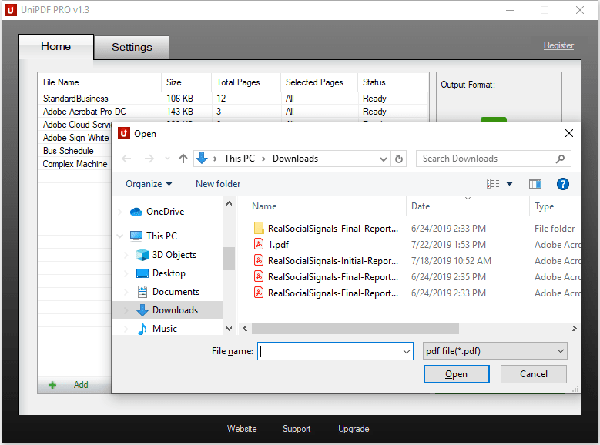Open the pdf file(*.pdf) type dropdown
600x445 pixels.
pyautogui.click(x=495, y=351)
